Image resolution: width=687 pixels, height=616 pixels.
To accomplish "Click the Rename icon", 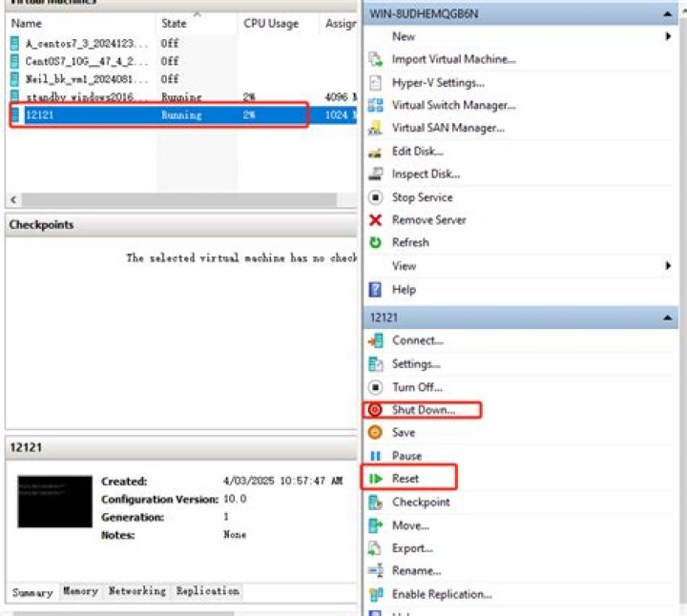I will [376, 570].
